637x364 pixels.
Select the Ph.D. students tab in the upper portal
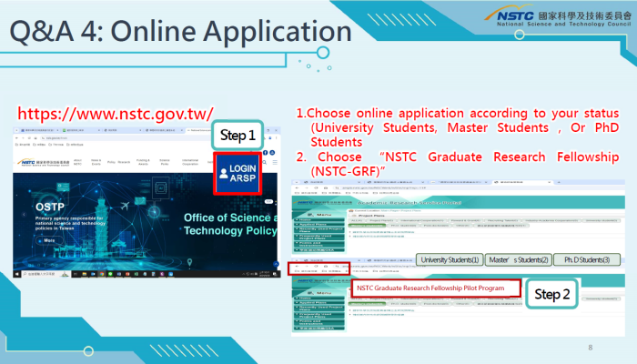click(404, 226)
